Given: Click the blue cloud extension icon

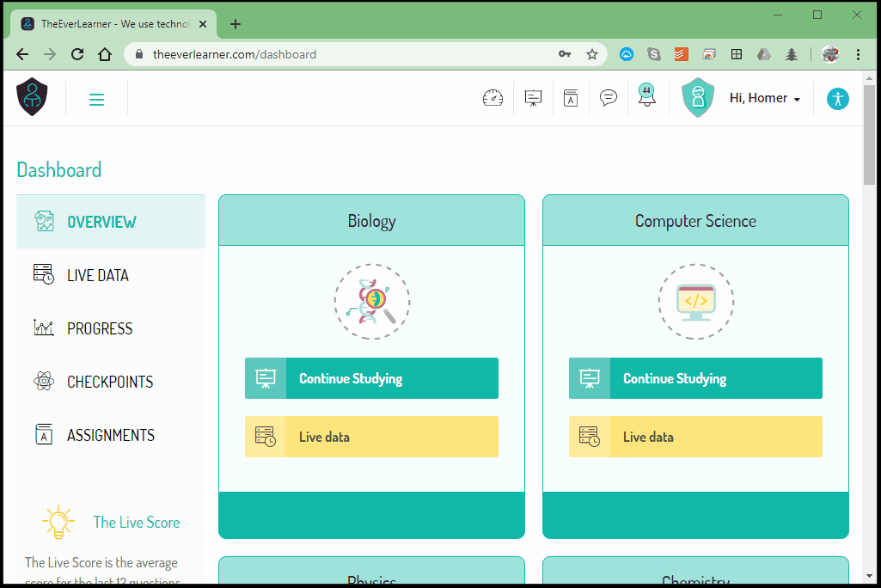Looking at the screenshot, I should (x=627, y=54).
